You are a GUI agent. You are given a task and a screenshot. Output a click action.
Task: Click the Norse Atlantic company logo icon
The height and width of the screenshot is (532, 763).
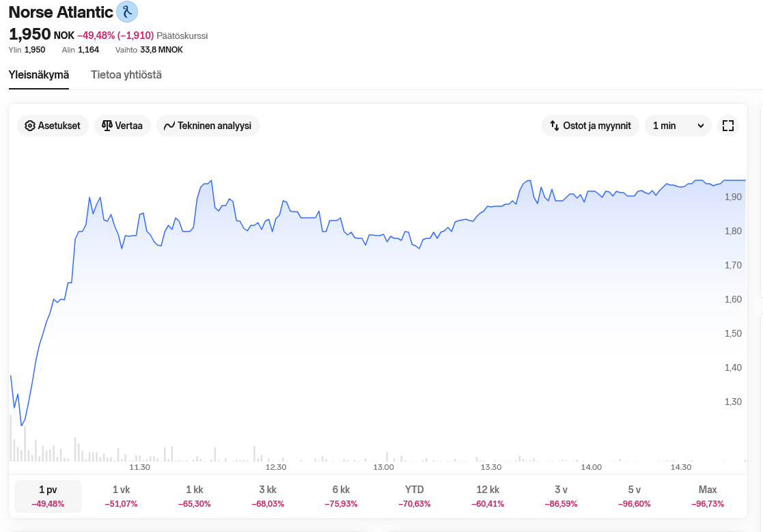click(x=127, y=12)
